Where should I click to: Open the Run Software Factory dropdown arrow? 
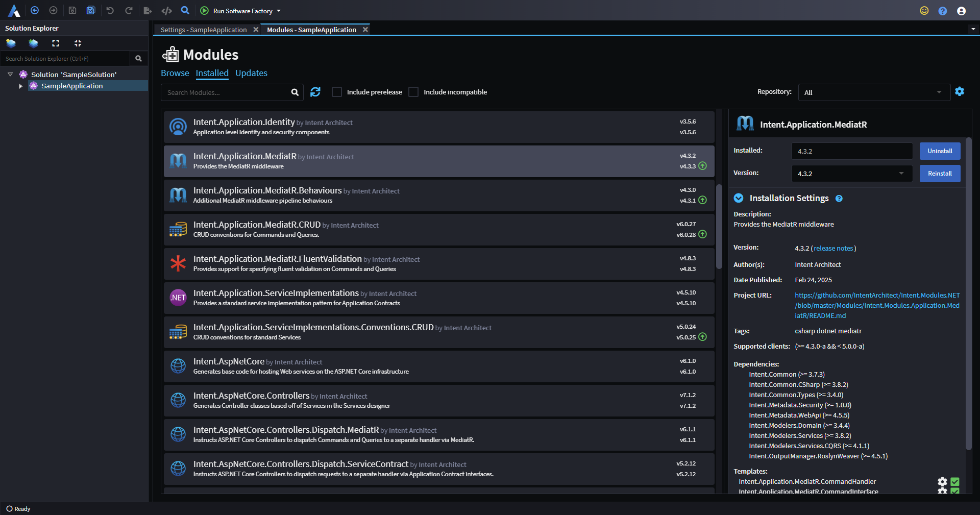(279, 11)
